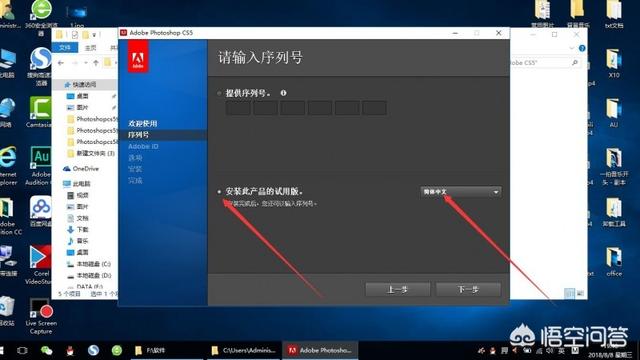Click the 英 input method indicator

pyautogui.click(x=562, y=351)
